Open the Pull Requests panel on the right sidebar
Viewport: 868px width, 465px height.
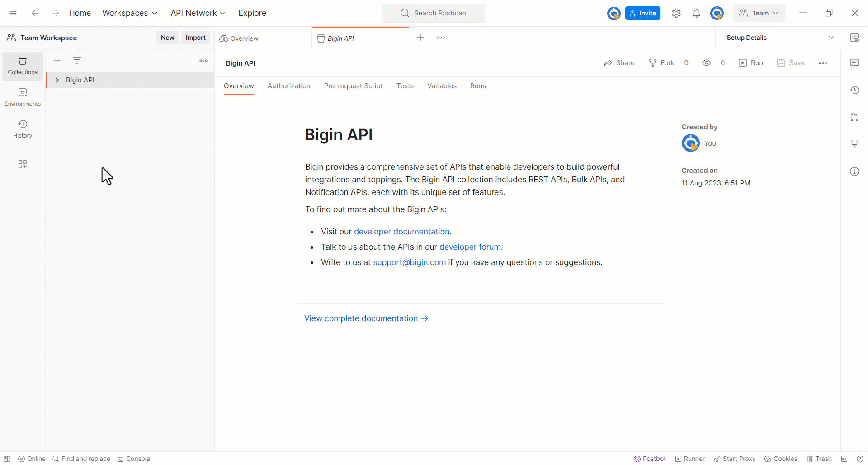point(855,117)
